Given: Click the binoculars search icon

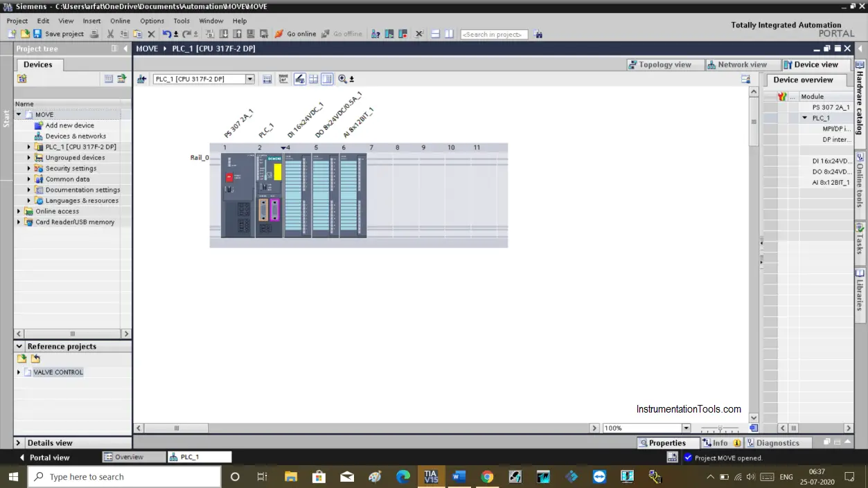Looking at the screenshot, I should point(538,34).
